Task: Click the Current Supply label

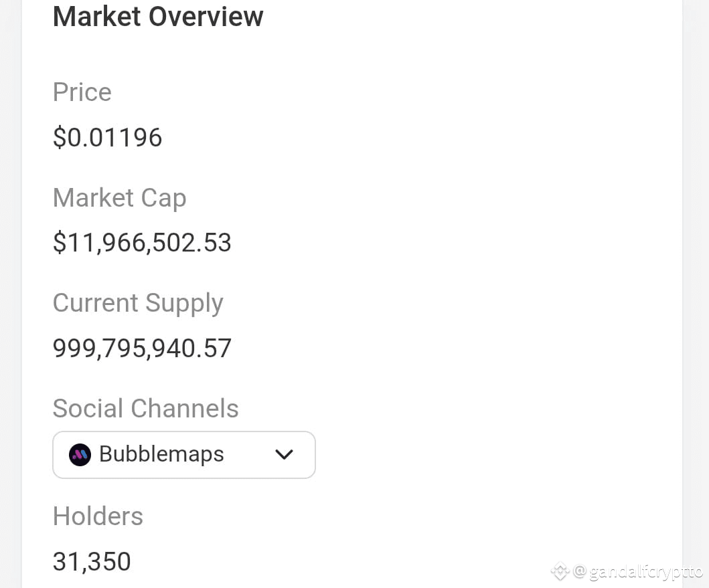Action: [138, 303]
